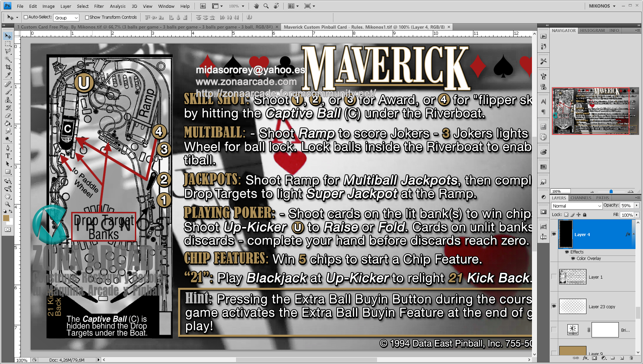Screen dimensions: 643x364
Task: Open the Layer menu
Action: (x=66, y=6)
